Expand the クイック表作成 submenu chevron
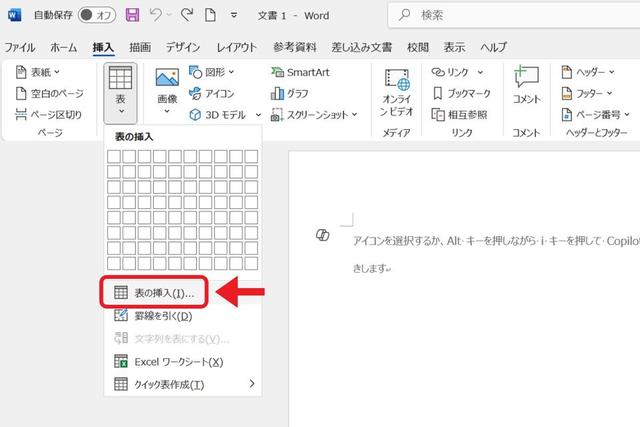 click(252, 384)
